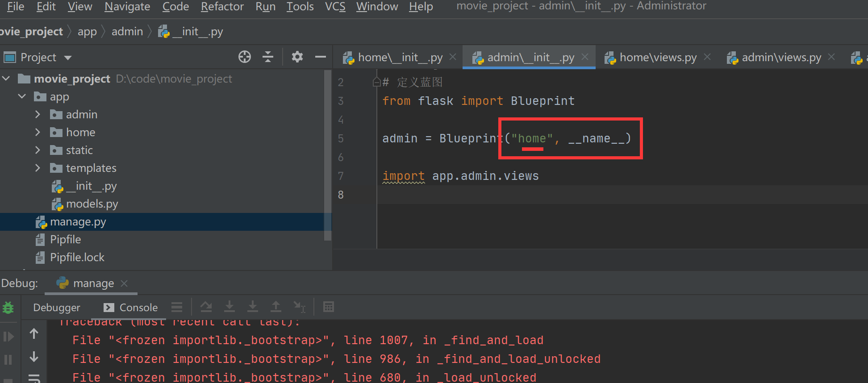Close the home\views.py tab
The height and width of the screenshot is (383, 868).
click(707, 57)
